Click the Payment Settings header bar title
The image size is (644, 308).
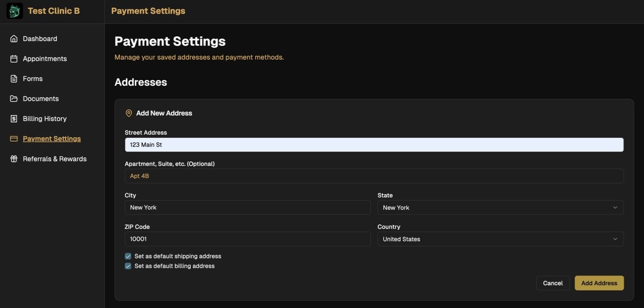148,11
